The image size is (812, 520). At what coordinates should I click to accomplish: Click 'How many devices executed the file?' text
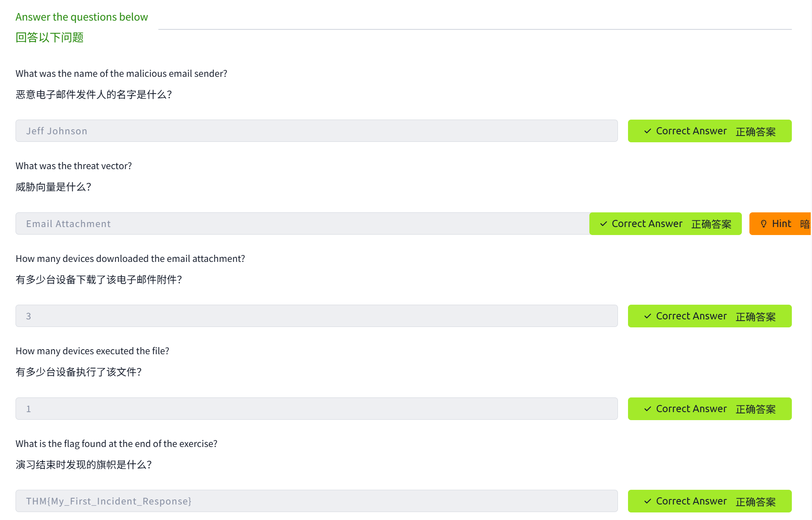point(92,351)
